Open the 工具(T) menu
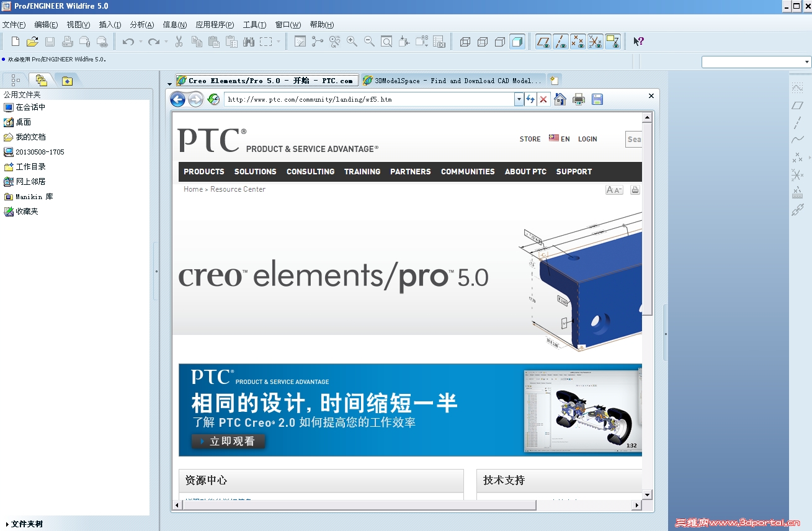The image size is (812, 531). pos(254,25)
